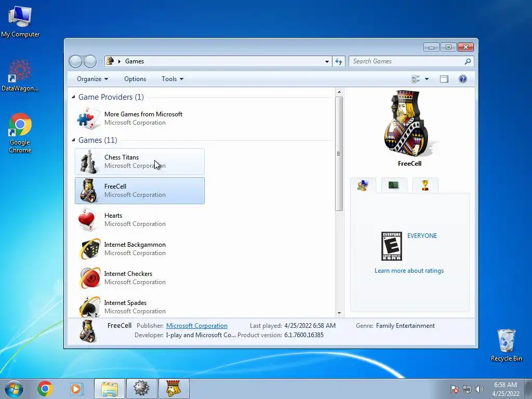Toggle the preview pane button
The width and height of the screenshot is (532, 399).
[x=444, y=79]
